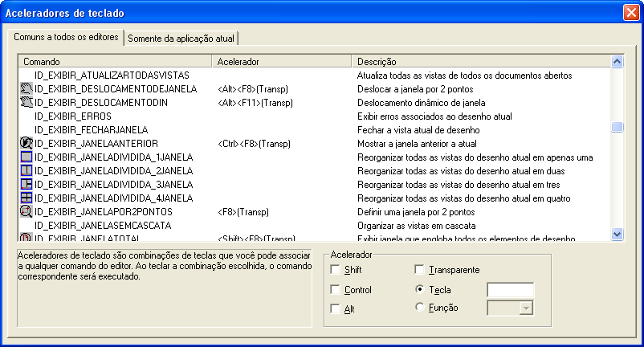This screenshot has width=644, height=347.
Task: Click the JANELADIVIDIDA_4JANELA four-view icon
Action: coord(25,198)
